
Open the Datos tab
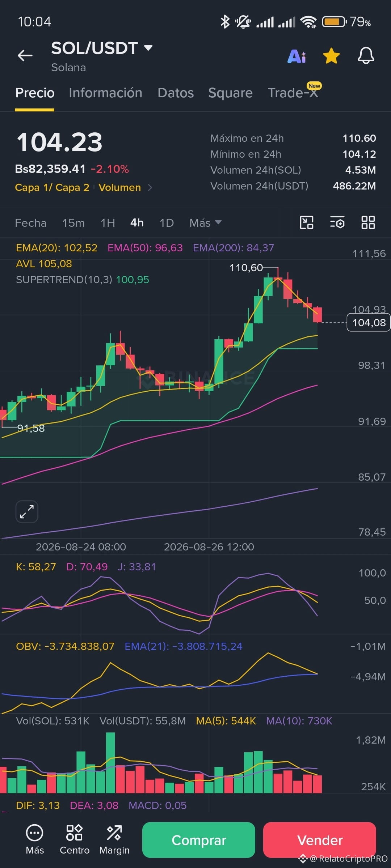point(176,93)
